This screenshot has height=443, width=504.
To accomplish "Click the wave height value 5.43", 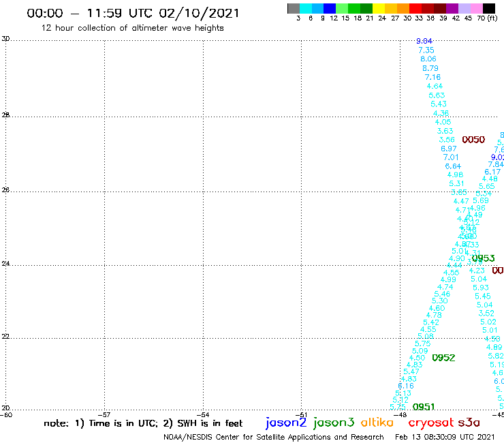I will (439, 104).
